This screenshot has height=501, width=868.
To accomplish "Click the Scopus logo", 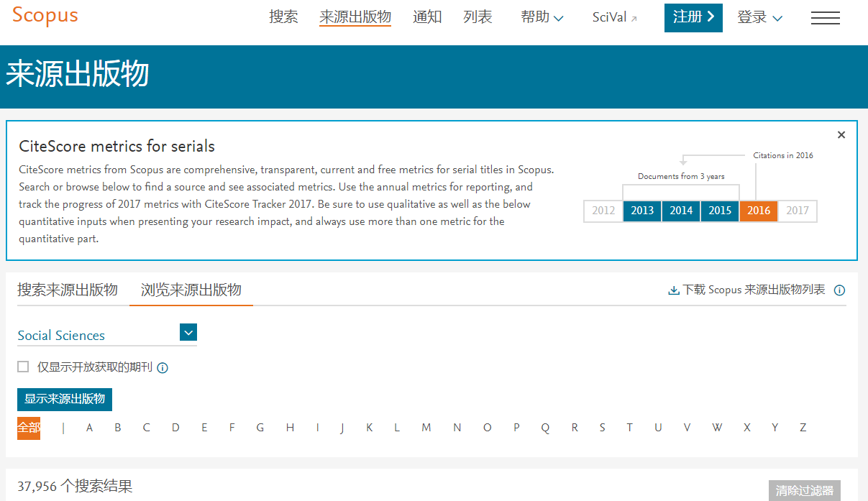I will tap(45, 16).
